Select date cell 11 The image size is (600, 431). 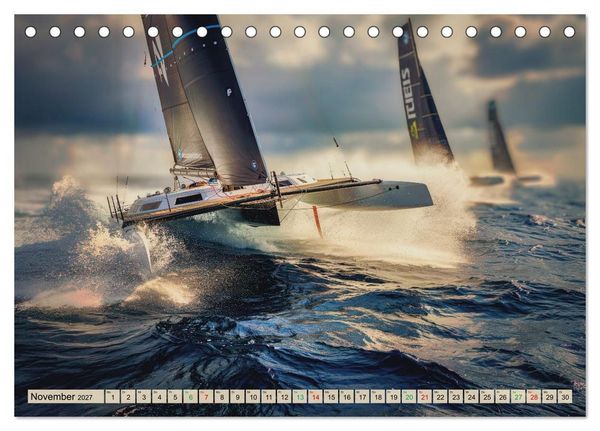[269, 397]
